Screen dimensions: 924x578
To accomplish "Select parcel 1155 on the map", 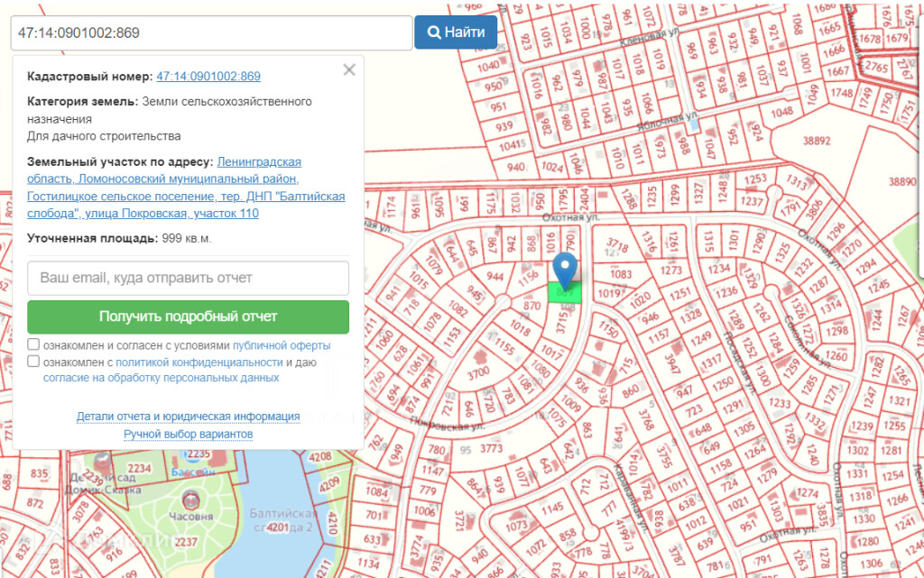I will [505, 345].
